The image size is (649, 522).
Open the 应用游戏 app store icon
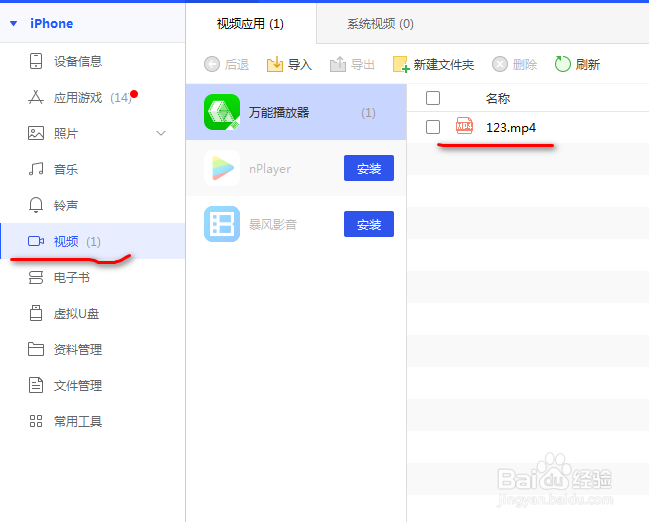tap(36, 97)
